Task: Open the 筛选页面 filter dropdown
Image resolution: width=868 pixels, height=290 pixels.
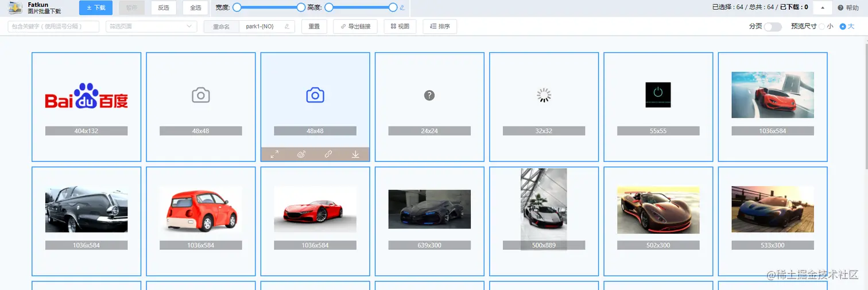Action: coord(152,26)
